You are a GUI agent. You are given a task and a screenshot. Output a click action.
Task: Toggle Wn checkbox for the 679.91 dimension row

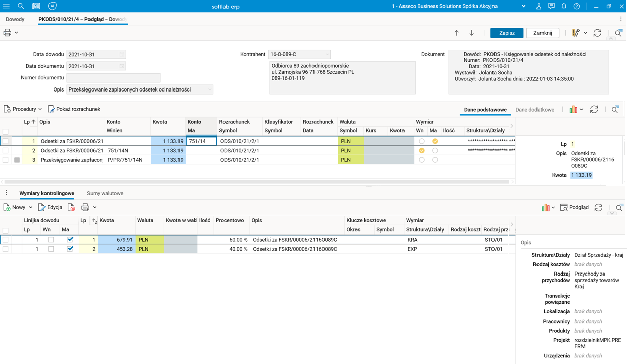click(x=51, y=240)
